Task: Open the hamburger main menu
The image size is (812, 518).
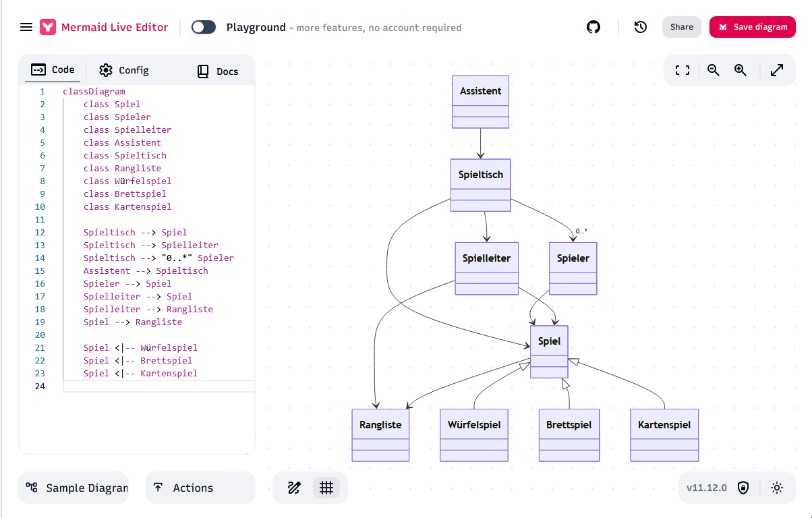Action: [26, 27]
